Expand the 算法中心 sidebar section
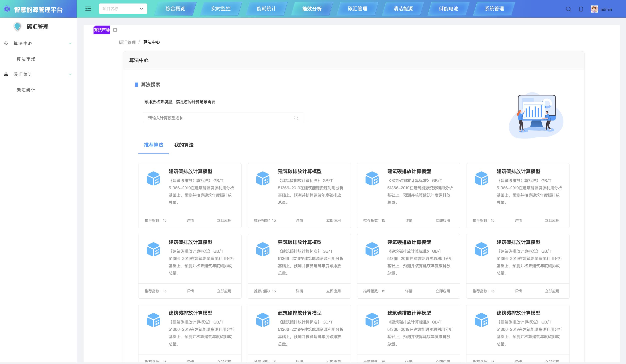 click(70, 43)
